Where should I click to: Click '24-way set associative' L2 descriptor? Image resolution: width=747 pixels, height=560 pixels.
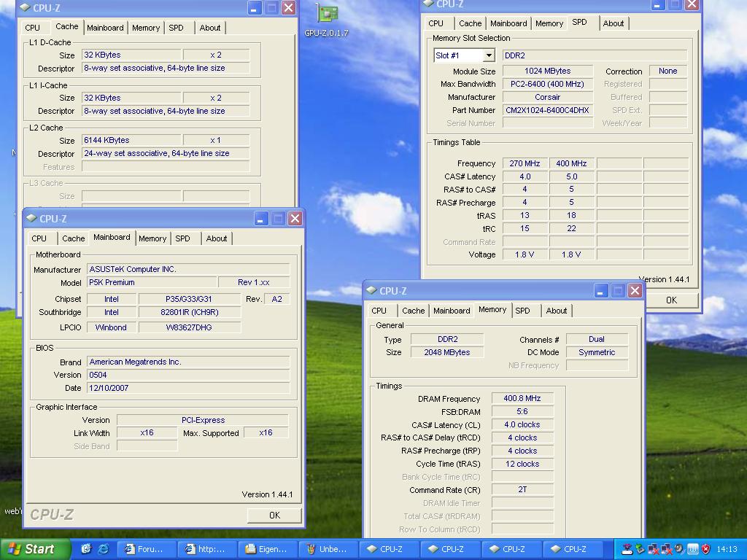point(166,153)
